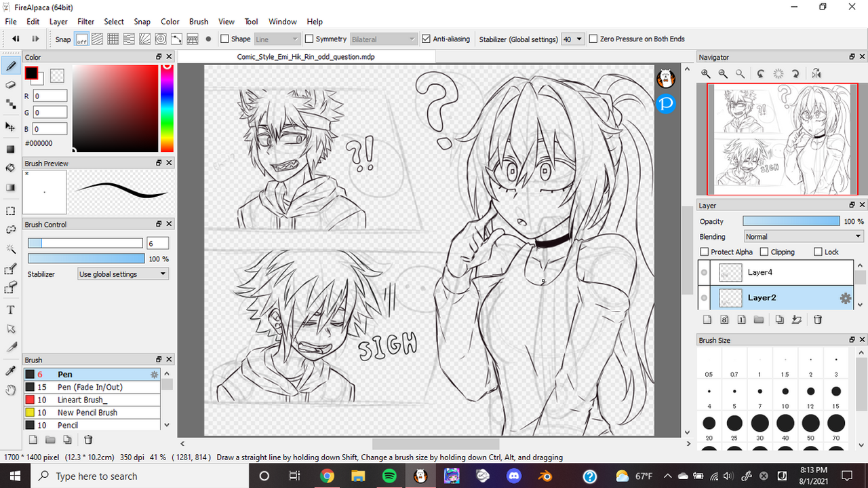
Task: Open the Blending mode Normal dropdown
Action: pos(804,237)
